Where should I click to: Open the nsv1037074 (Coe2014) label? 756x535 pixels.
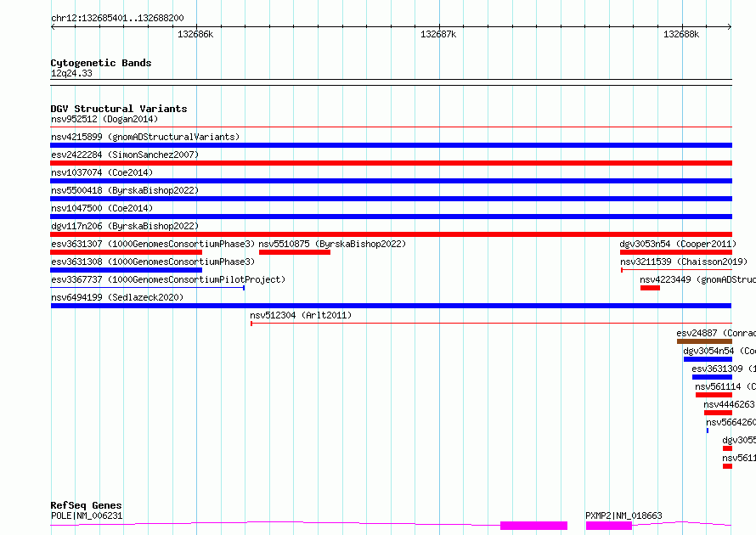pos(102,172)
